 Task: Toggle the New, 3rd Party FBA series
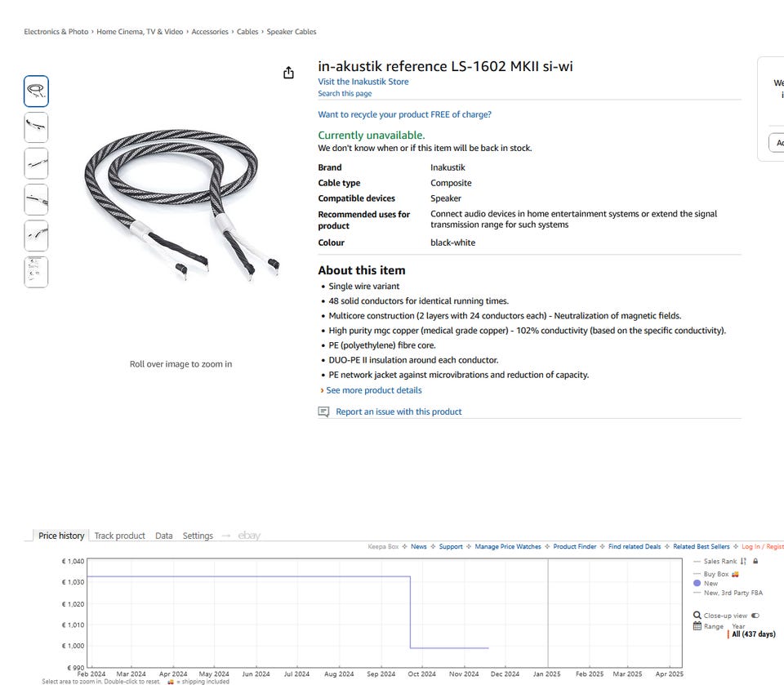tap(733, 593)
